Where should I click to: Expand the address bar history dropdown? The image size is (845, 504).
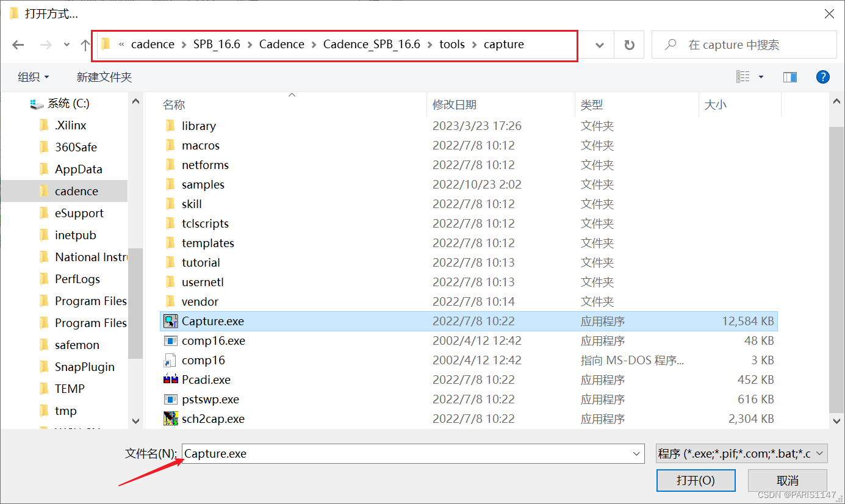600,45
